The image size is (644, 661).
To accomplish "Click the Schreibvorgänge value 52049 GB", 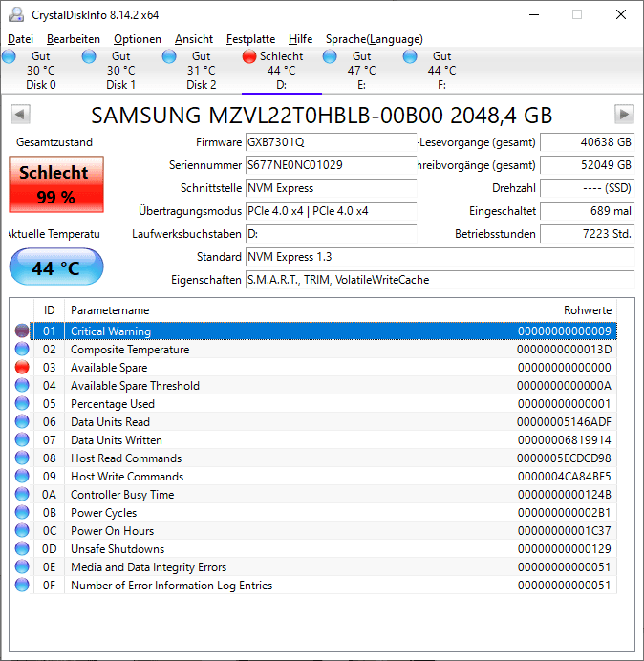I will coord(587,165).
